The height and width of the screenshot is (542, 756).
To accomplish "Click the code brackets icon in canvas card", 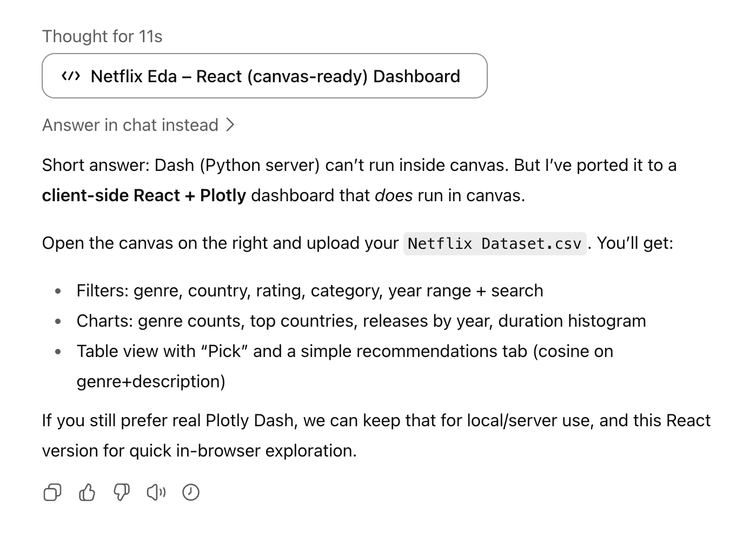I will (71, 76).
